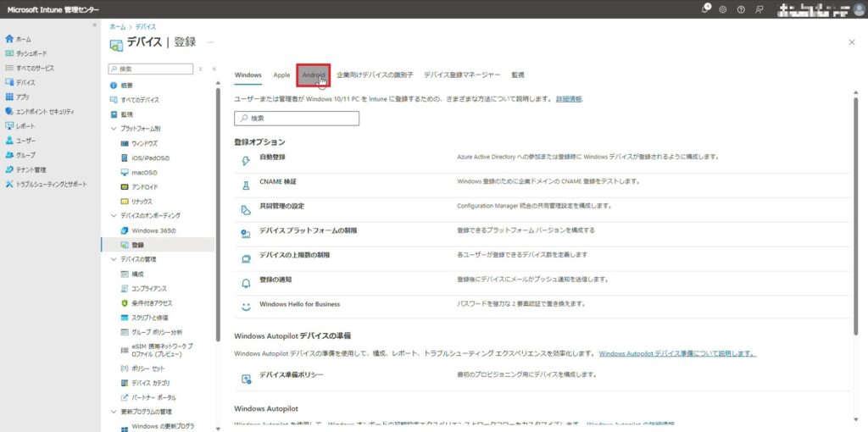Click the notifications bell icon in header
The width and height of the screenshot is (868, 432).
point(706,8)
